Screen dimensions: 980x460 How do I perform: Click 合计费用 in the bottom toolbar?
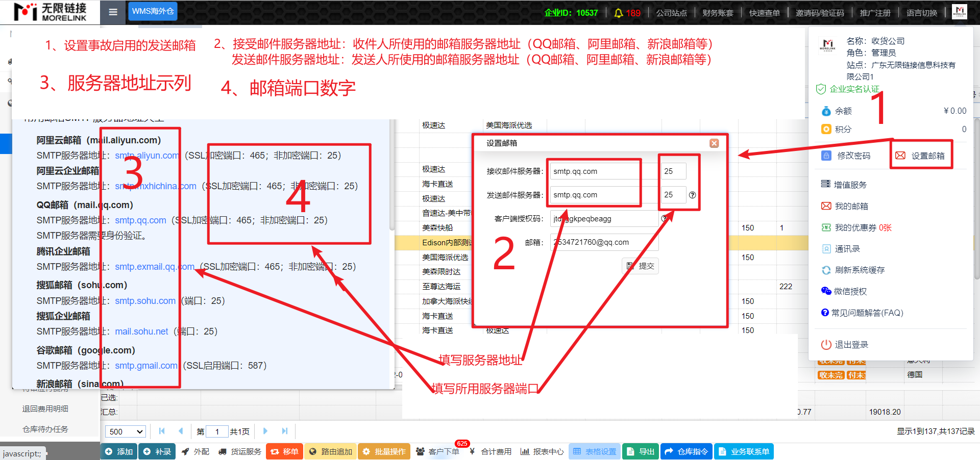point(491,451)
